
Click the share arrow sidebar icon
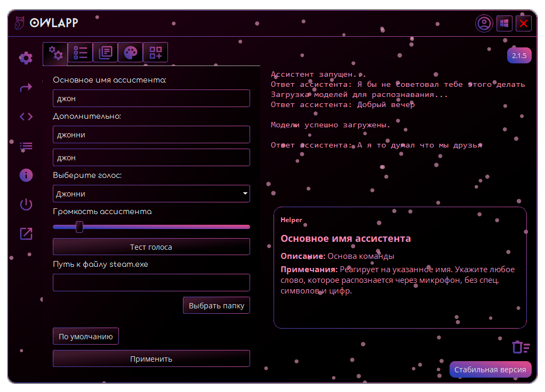click(26, 87)
